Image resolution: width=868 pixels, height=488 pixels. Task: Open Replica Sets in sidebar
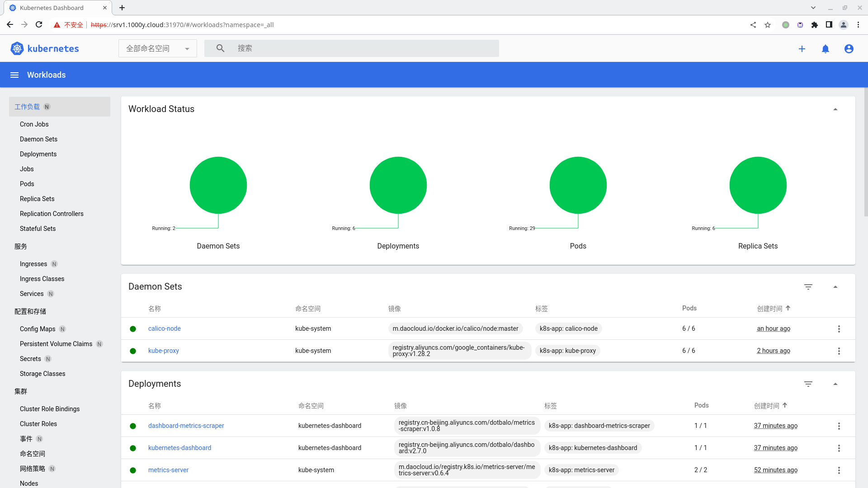[37, 199]
